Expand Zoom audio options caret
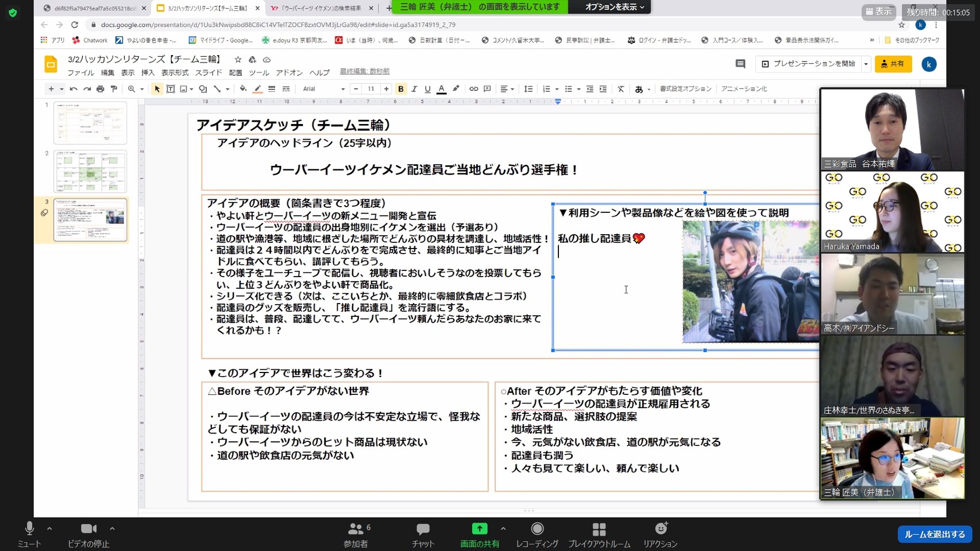The height and width of the screenshot is (551, 980). pyautogui.click(x=49, y=529)
